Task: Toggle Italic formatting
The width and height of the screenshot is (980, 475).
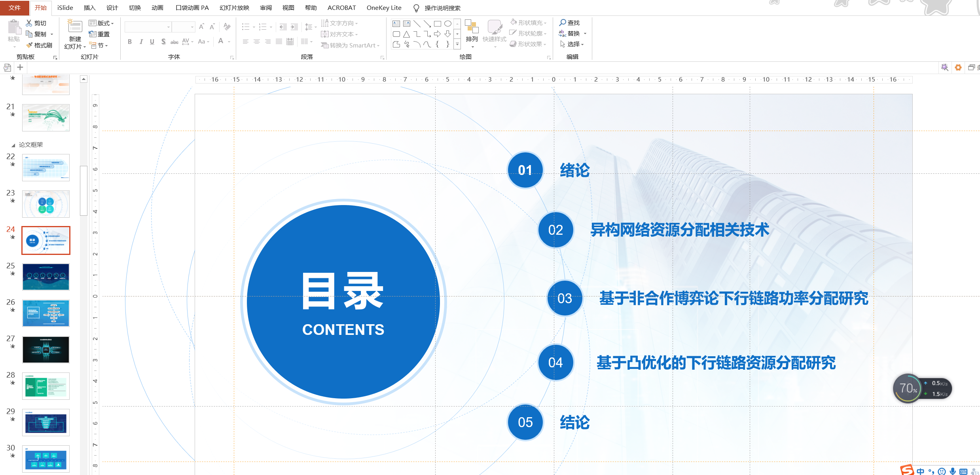Action: [x=141, y=42]
